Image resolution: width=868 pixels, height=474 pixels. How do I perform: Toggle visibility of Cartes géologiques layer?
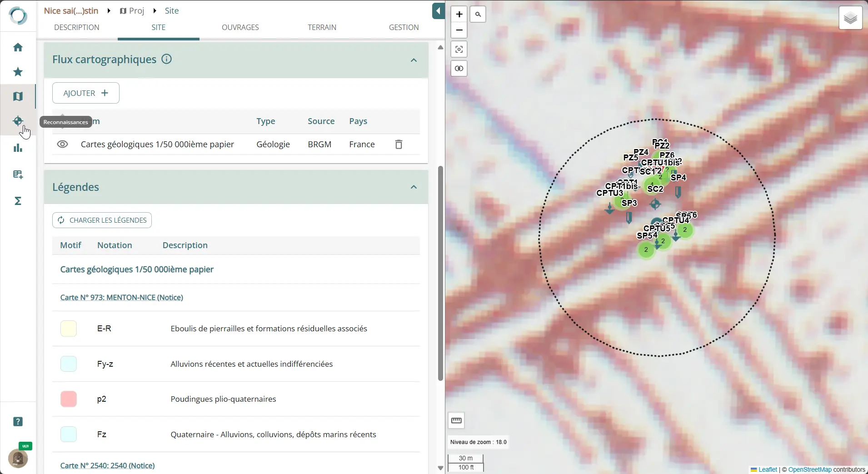(x=62, y=145)
